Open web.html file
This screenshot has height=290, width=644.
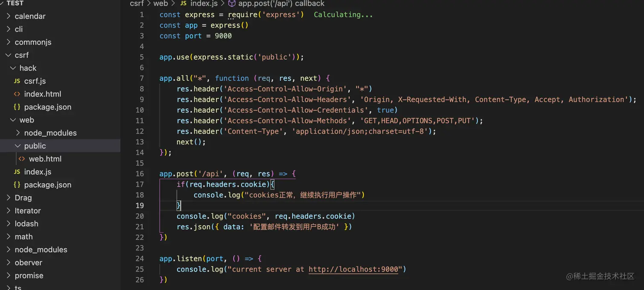45,159
